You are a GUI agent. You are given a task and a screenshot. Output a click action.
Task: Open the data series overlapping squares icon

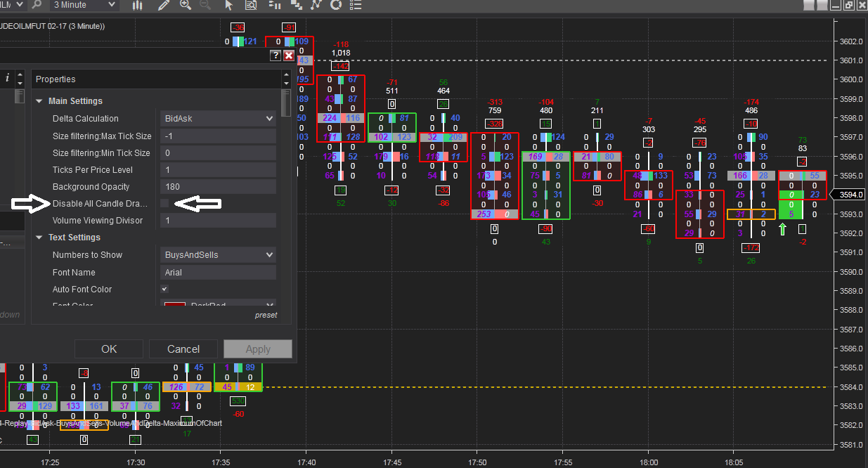[x=296, y=5]
